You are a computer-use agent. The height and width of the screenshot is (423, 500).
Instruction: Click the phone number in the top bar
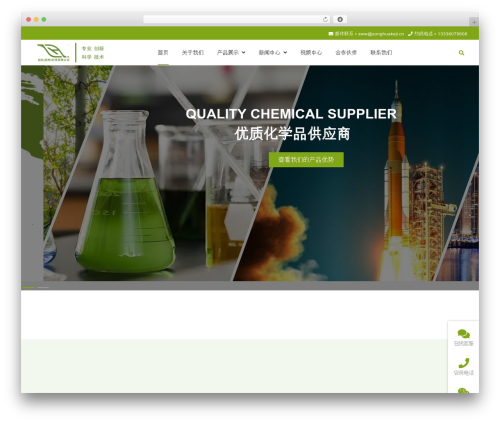pos(452,34)
